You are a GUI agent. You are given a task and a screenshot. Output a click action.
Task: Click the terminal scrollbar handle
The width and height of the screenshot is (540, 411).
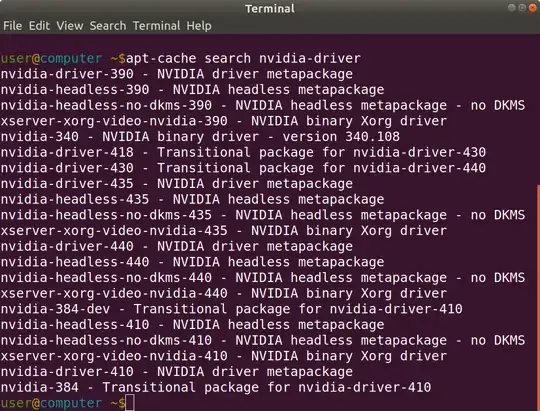[538, 298]
